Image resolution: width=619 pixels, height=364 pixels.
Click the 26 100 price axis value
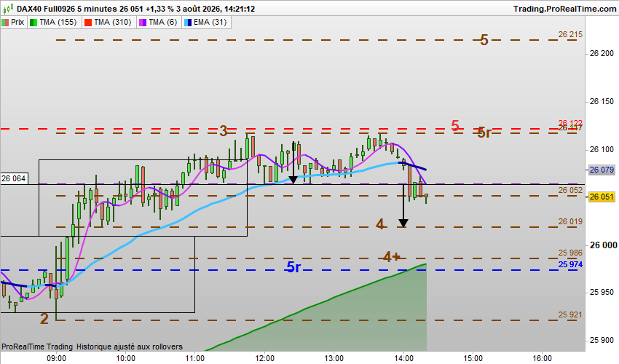(602, 149)
